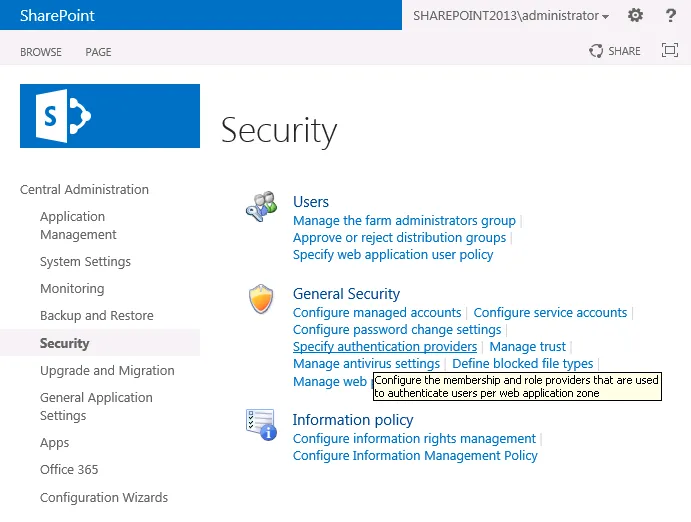Open Configure password change settings
The width and height of the screenshot is (691, 522).
pos(397,329)
